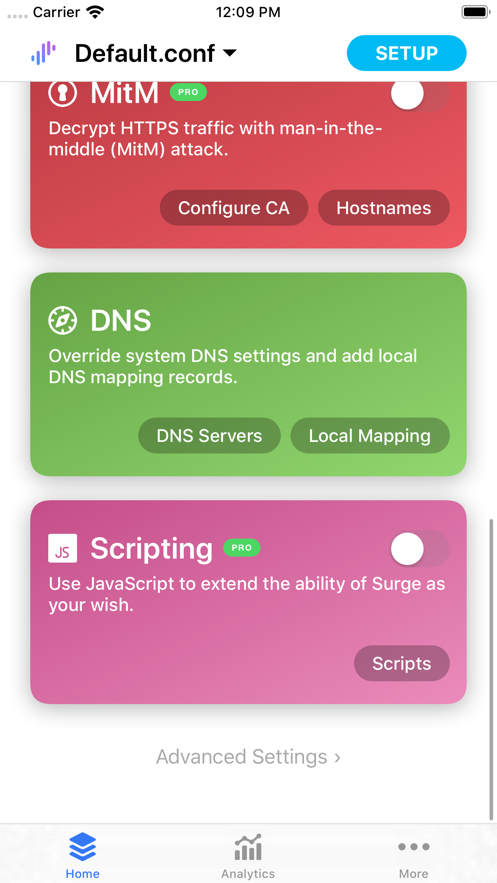Tap the SETUP button
The height and width of the screenshot is (883, 497).
407,53
